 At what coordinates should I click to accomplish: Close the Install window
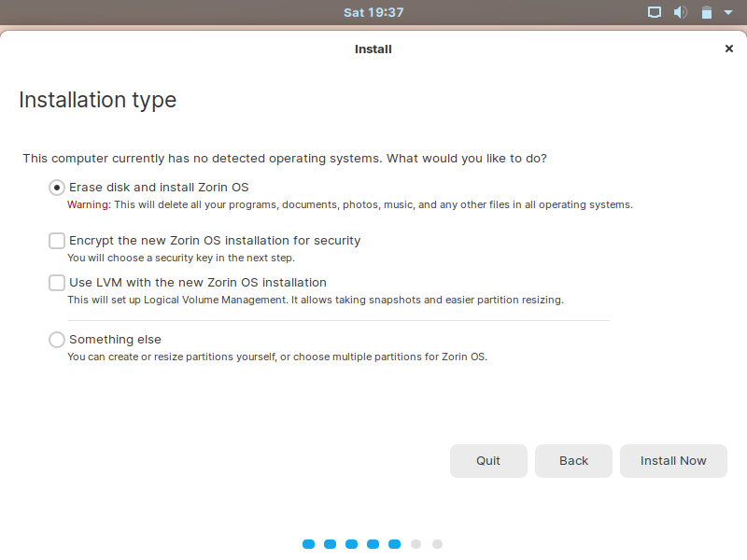click(x=729, y=49)
